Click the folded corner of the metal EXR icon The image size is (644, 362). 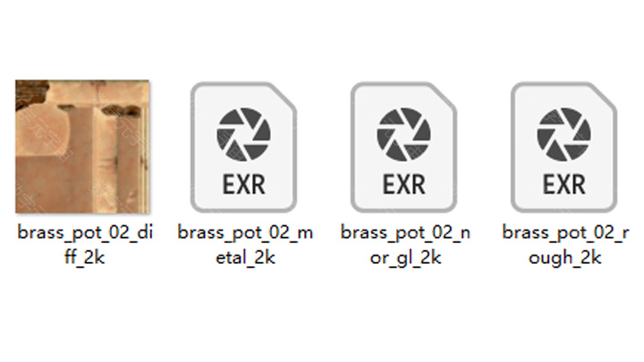(x=284, y=96)
